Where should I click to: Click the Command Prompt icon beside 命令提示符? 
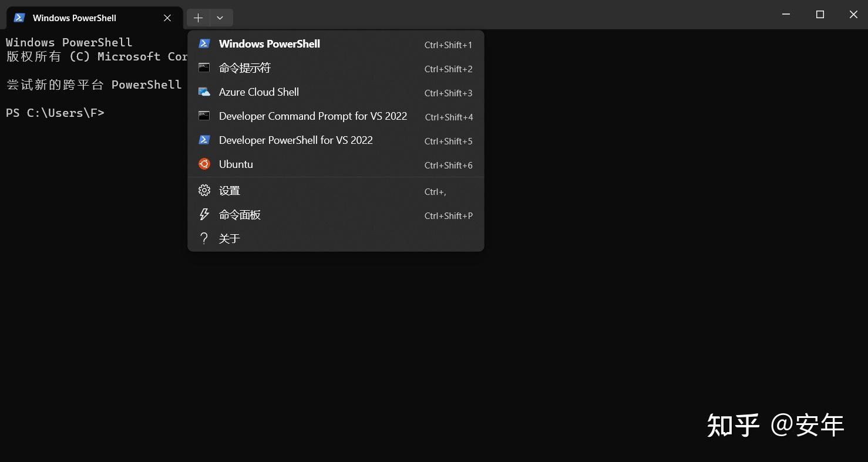point(204,68)
